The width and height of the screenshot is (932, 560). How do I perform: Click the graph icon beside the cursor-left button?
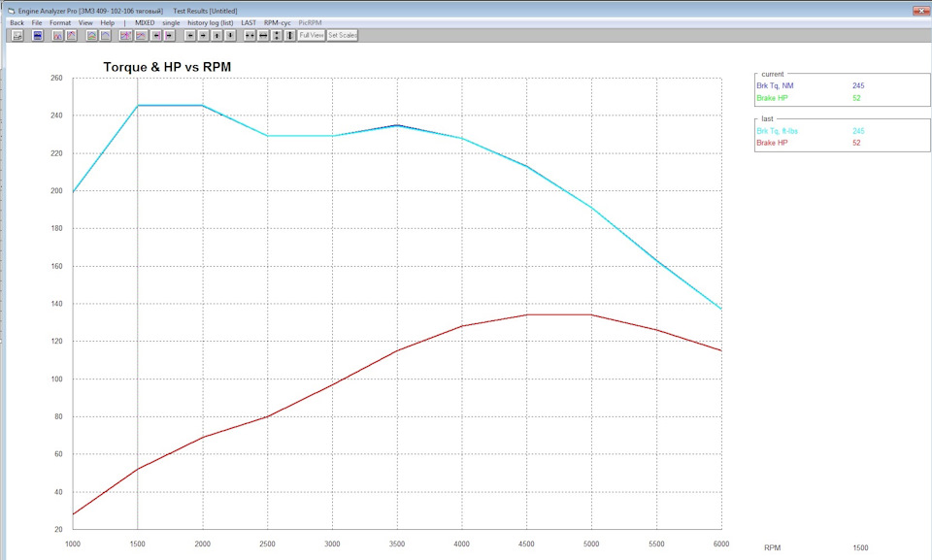click(141, 36)
